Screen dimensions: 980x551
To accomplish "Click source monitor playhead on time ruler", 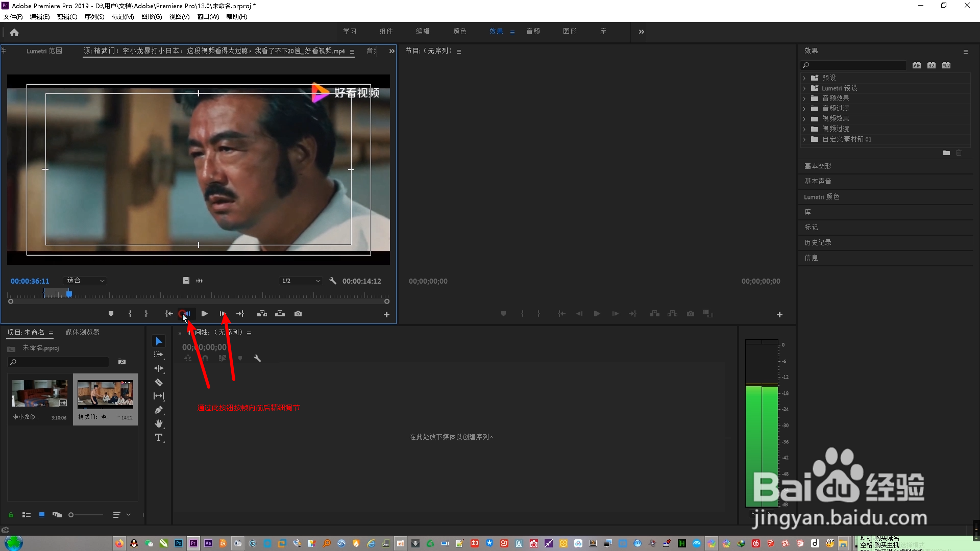I will [x=69, y=294].
